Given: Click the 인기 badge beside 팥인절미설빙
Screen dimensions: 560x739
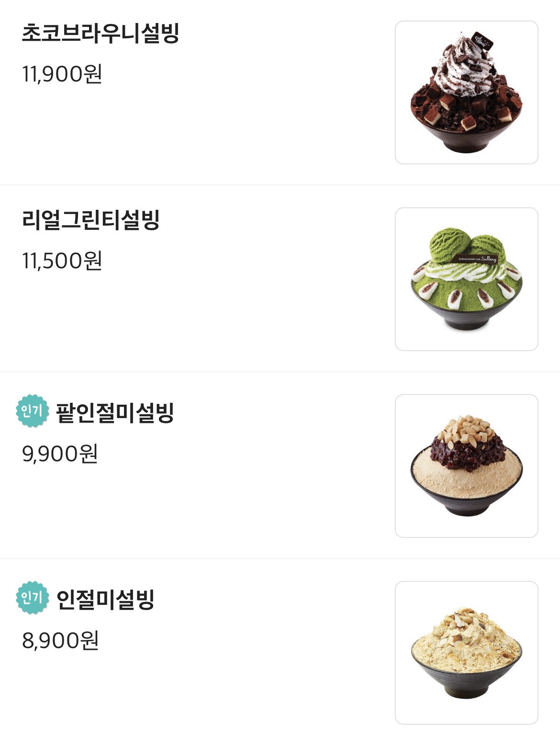Looking at the screenshot, I should point(33,411).
